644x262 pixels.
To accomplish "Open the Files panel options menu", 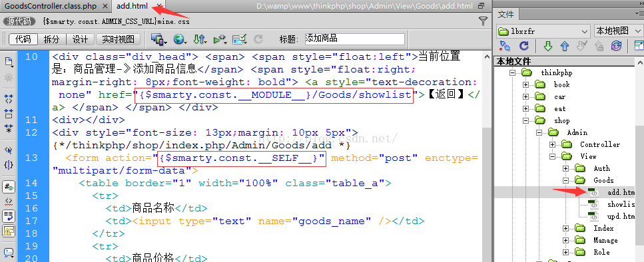I will [x=639, y=14].
